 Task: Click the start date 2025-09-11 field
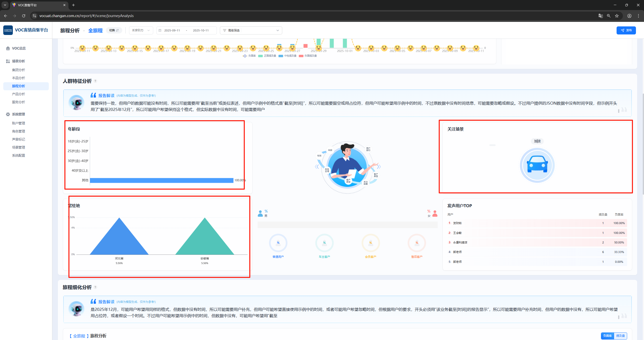pyautogui.click(x=172, y=30)
